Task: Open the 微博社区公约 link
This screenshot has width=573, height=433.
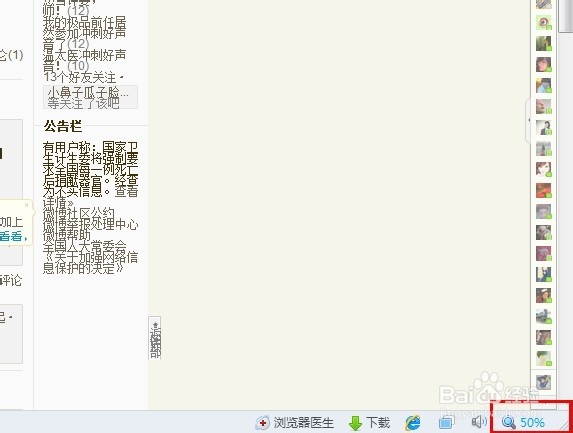Action: [79, 213]
